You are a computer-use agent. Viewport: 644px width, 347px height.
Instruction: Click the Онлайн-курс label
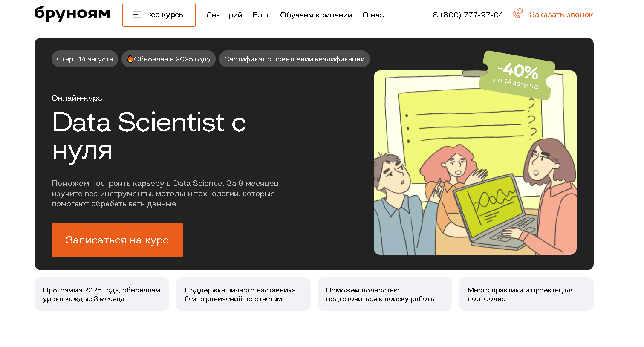77,98
